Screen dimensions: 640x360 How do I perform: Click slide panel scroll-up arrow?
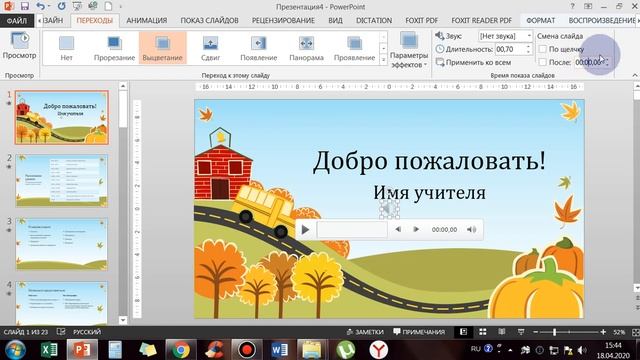point(123,86)
